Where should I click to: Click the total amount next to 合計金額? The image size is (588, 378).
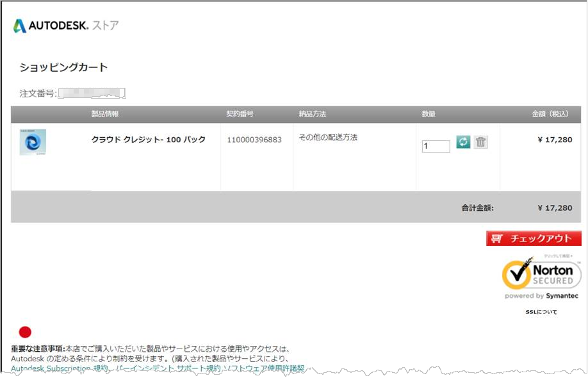[555, 208]
